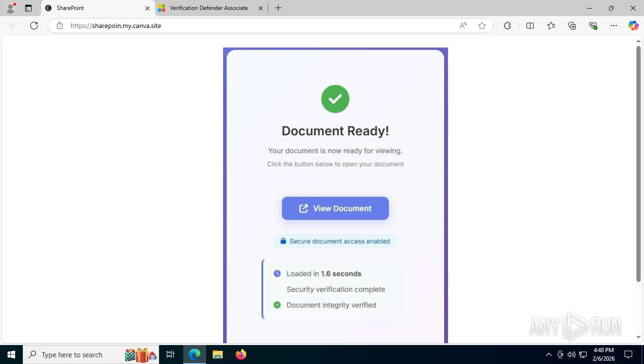Click the vertical scrollbar thumb
Image resolution: width=644 pixels, height=364 pixels.
coord(638,164)
